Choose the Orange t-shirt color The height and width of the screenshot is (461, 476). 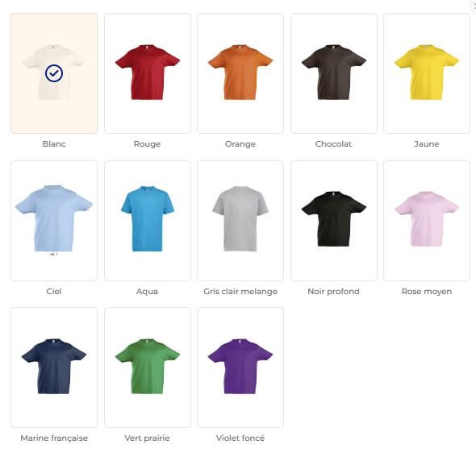(240, 73)
